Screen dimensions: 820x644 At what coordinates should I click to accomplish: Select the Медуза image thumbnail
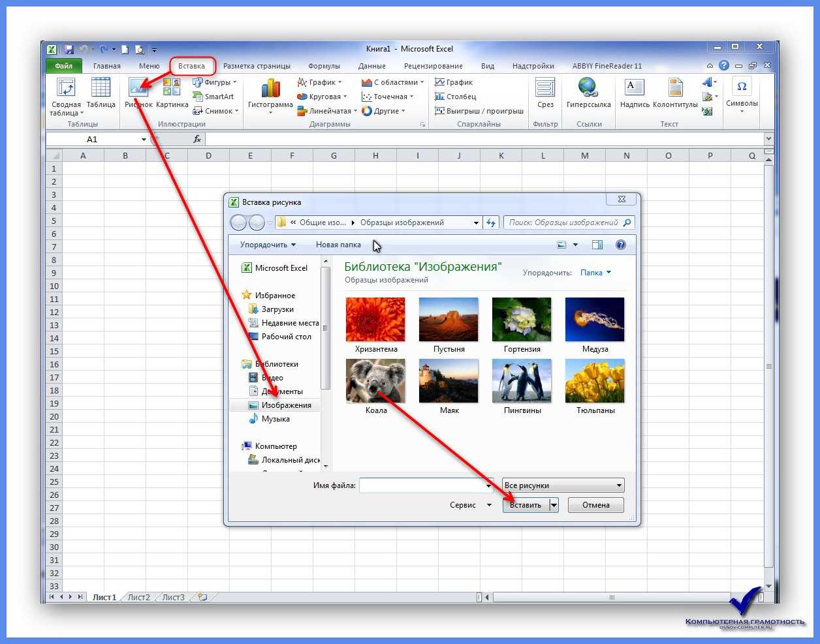pos(595,319)
